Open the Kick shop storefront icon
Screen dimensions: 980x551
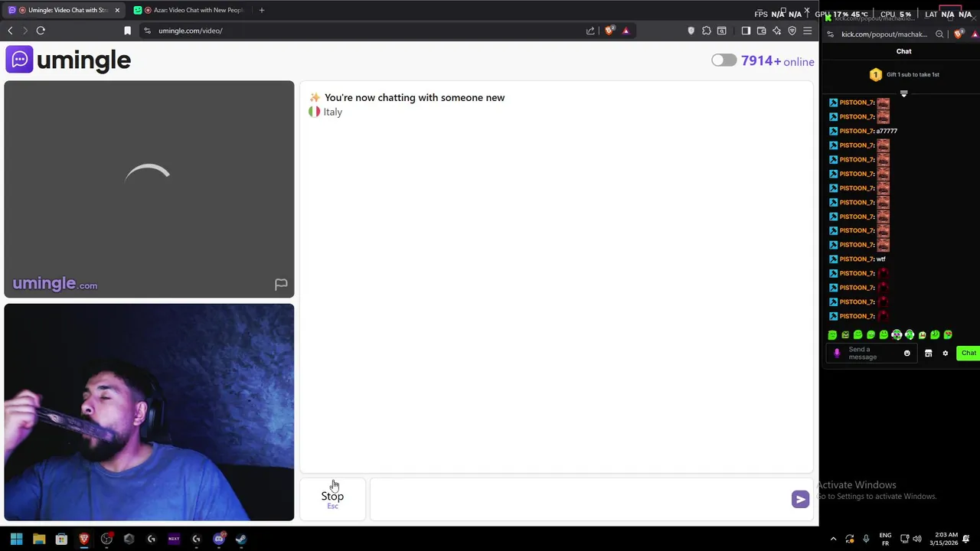click(x=928, y=354)
